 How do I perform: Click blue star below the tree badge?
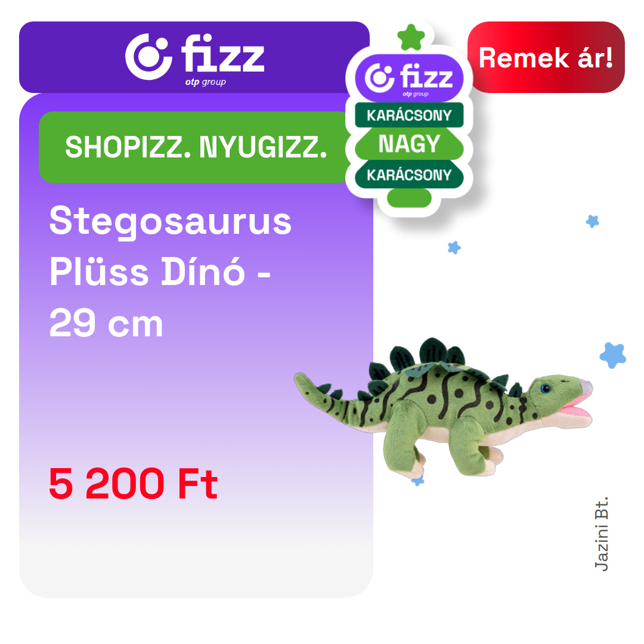[x=454, y=247]
